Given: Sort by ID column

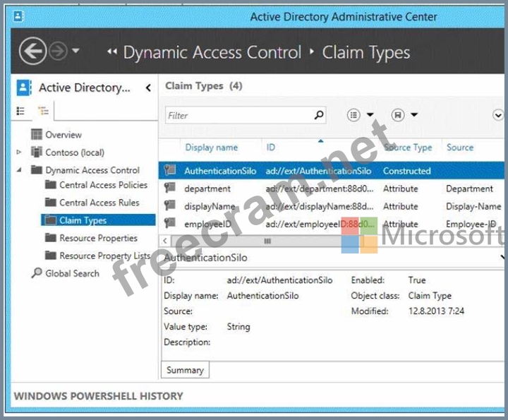Looking at the screenshot, I should 270,148.
